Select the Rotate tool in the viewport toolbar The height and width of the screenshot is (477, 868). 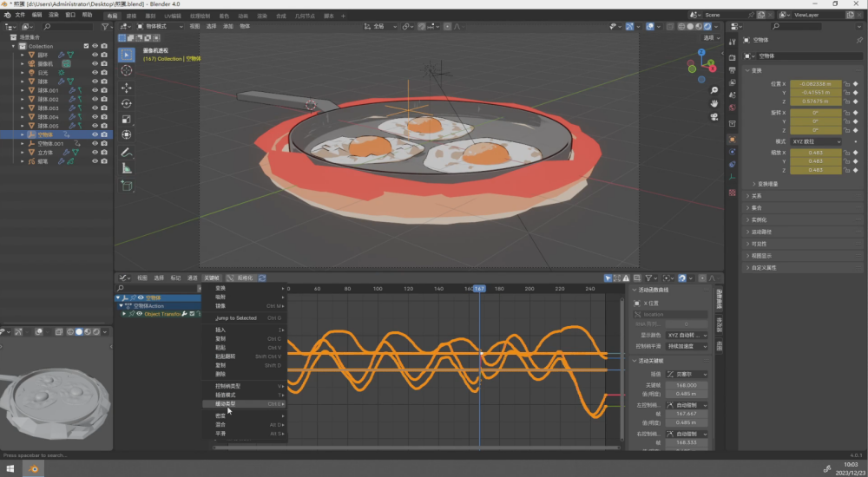(126, 103)
